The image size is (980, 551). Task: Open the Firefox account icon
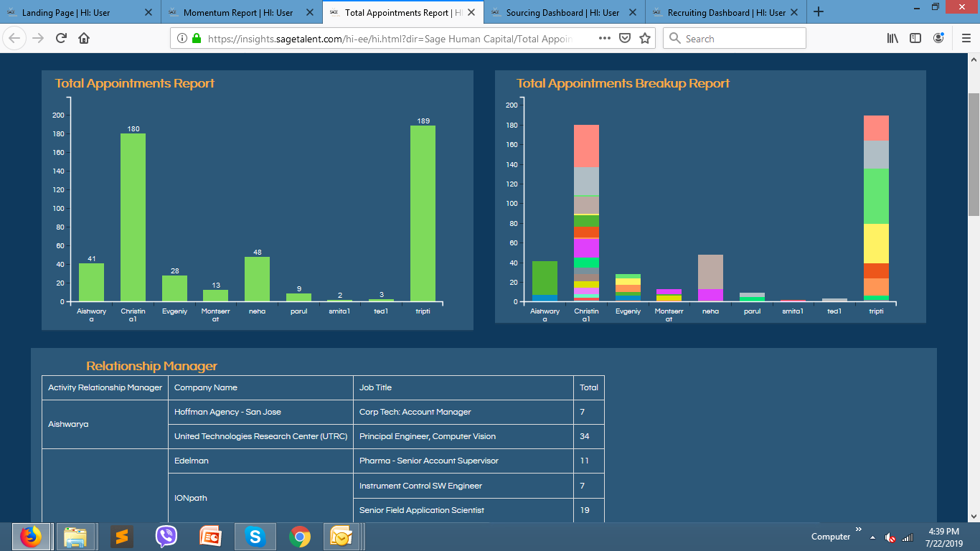pyautogui.click(x=938, y=39)
